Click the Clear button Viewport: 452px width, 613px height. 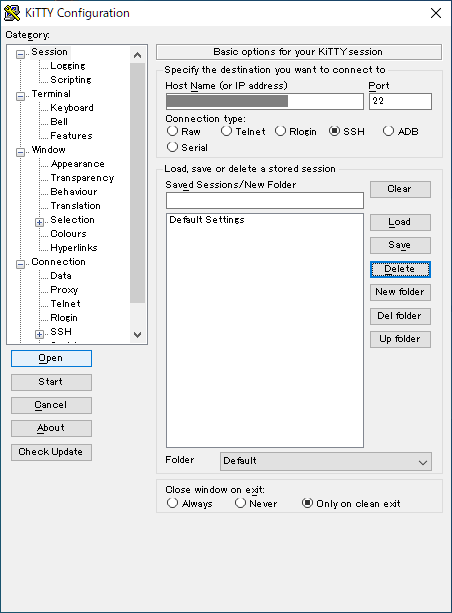pyautogui.click(x=400, y=189)
